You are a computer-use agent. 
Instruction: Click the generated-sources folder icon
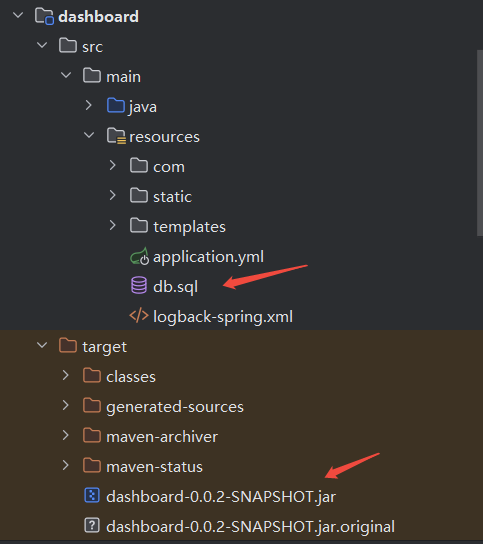click(x=92, y=406)
